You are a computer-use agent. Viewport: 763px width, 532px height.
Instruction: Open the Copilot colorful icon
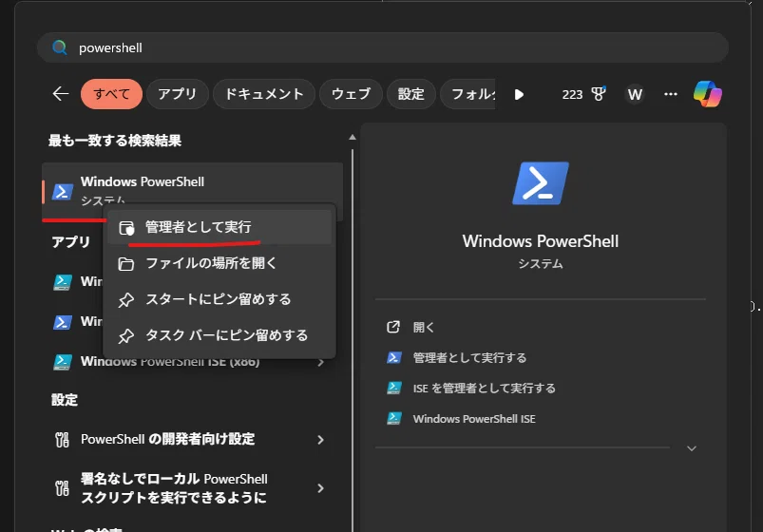708,94
